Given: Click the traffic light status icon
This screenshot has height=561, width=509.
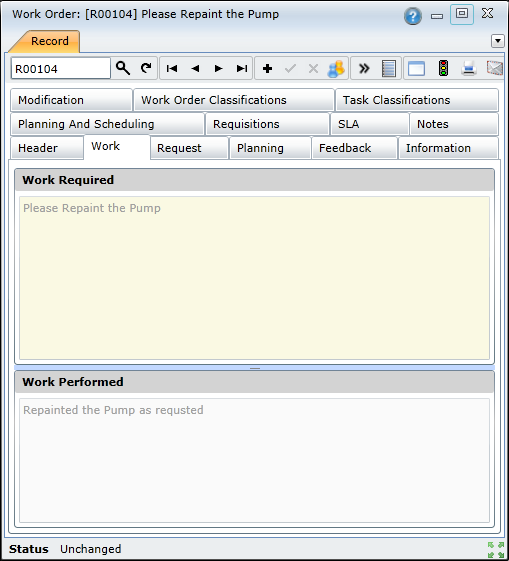Looking at the screenshot, I should (444, 68).
